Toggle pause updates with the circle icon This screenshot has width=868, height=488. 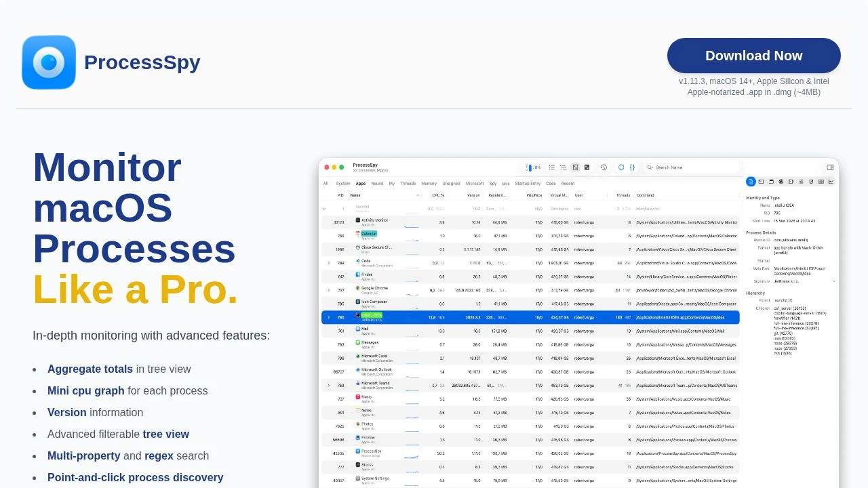click(621, 167)
